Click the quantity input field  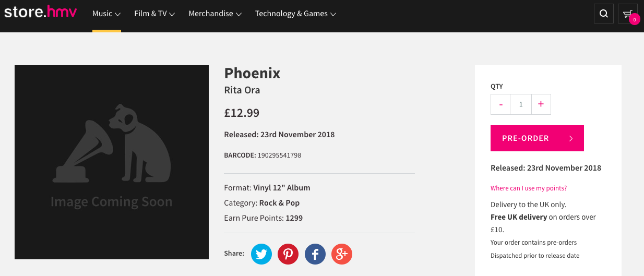[521, 104]
